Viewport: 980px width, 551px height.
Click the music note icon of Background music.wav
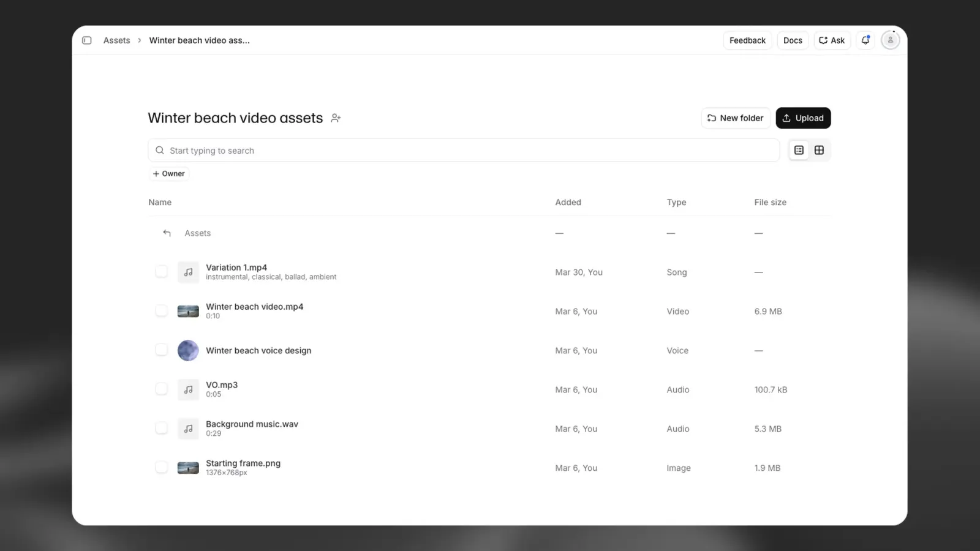(x=188, y=429)
